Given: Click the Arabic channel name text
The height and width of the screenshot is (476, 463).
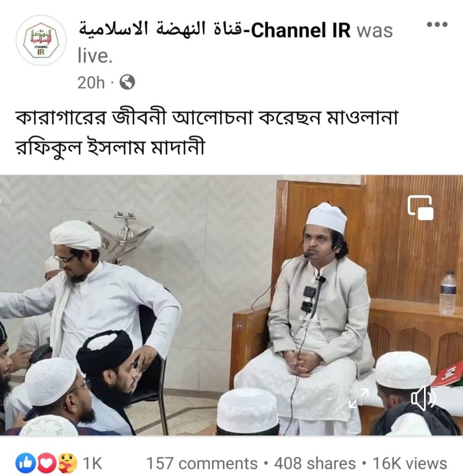Looking at the screenshot, I should [160, 30].
